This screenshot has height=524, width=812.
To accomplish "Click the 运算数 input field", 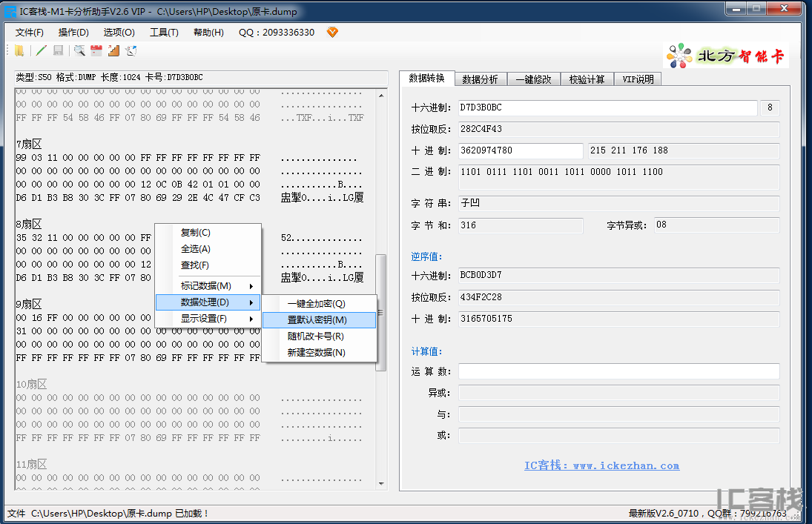I will pos(619,371).
